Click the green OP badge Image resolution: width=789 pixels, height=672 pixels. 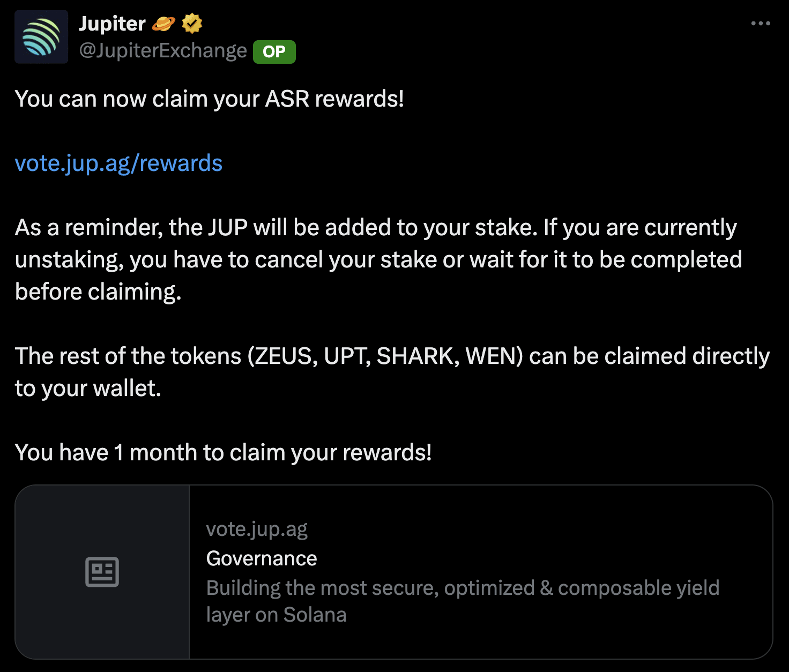point(274,52)
